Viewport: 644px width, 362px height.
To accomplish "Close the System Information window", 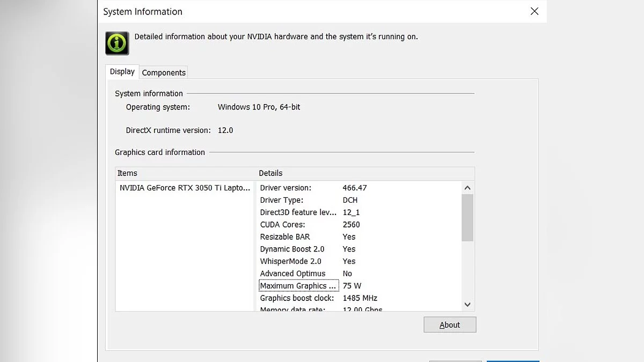I will click(x=534, y=11).
